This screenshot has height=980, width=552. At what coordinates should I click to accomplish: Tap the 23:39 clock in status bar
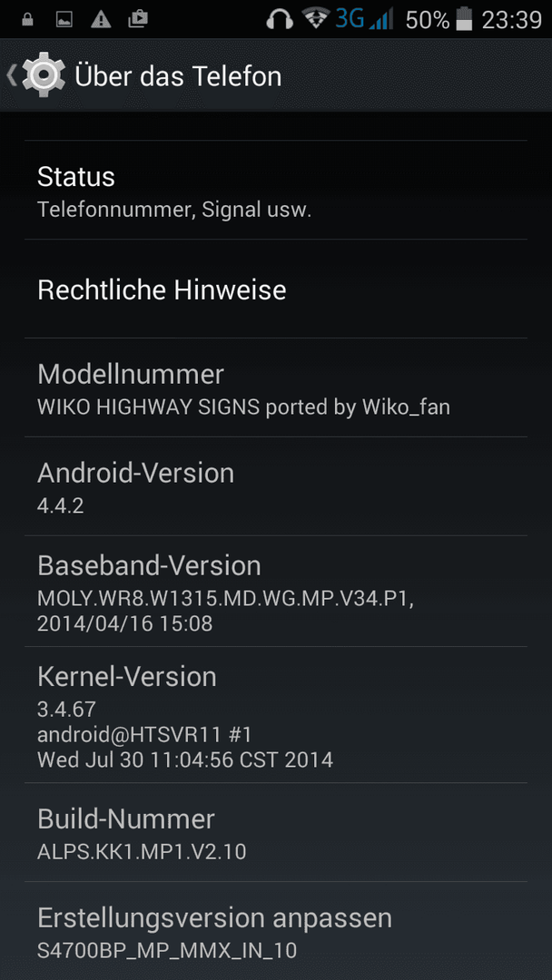[x=511, y=20]
